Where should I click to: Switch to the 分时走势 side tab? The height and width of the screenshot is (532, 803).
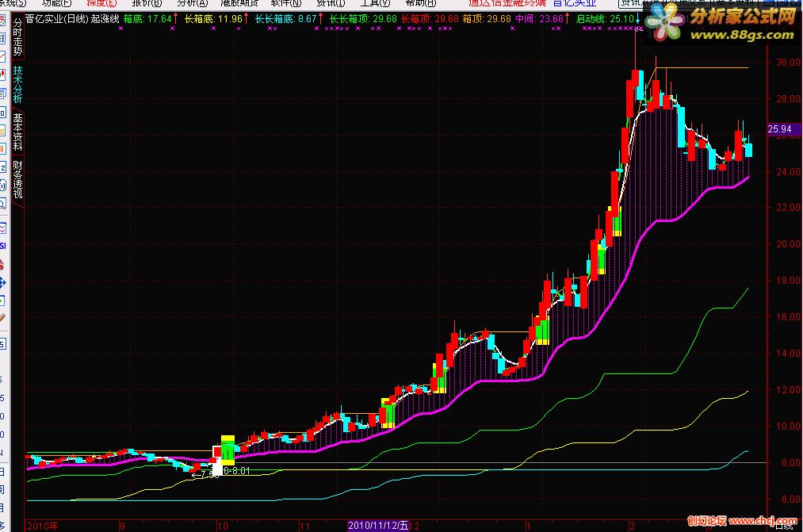pyautogui.click(x=18, y=36)
